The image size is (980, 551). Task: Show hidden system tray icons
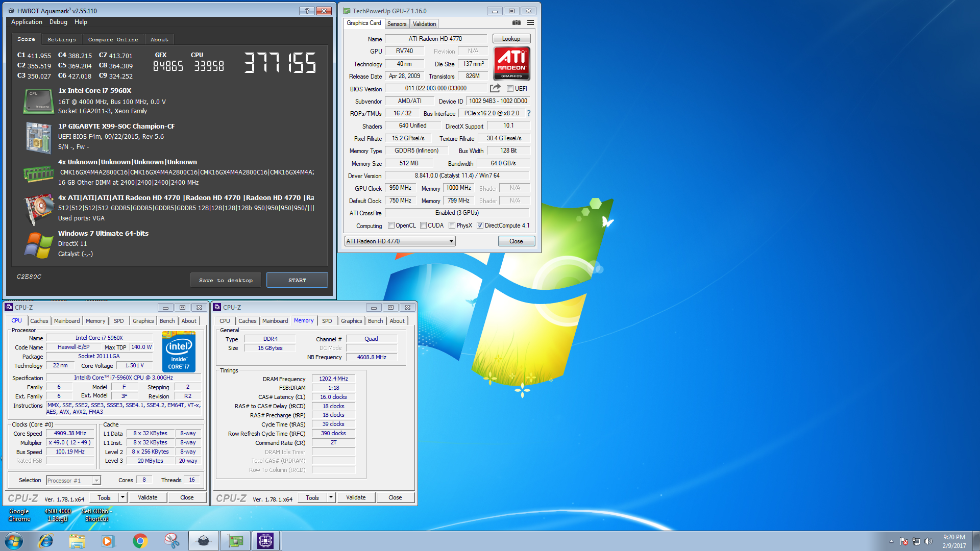(891, 541)
